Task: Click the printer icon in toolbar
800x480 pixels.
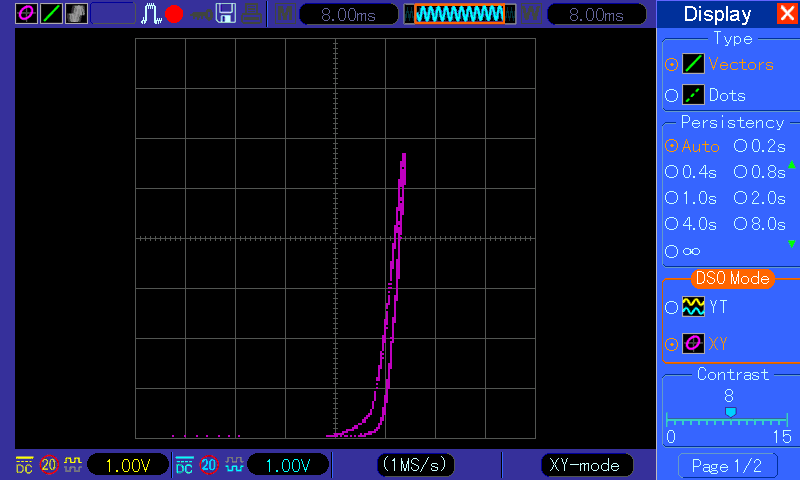Action: coord(251,14)
